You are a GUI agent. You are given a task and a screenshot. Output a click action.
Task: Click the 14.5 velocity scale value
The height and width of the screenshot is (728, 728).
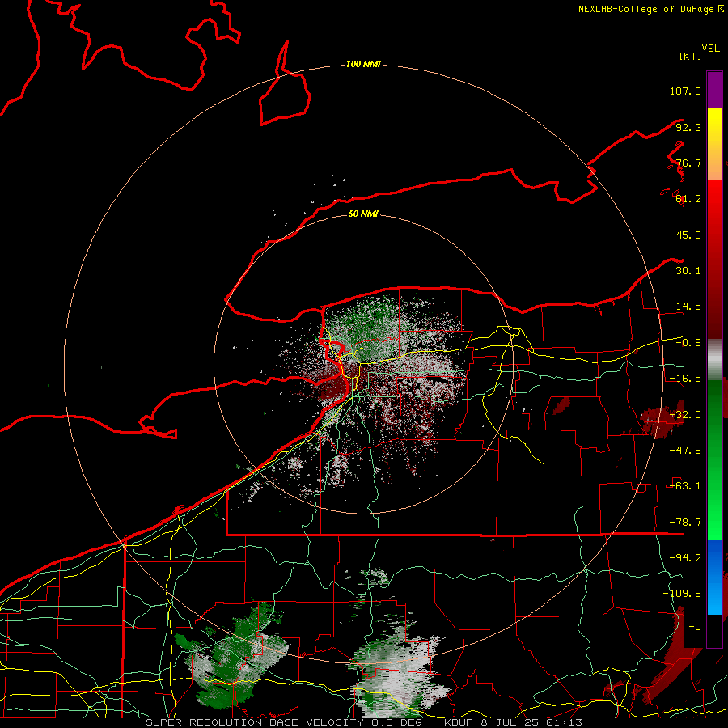coord(688,307)
